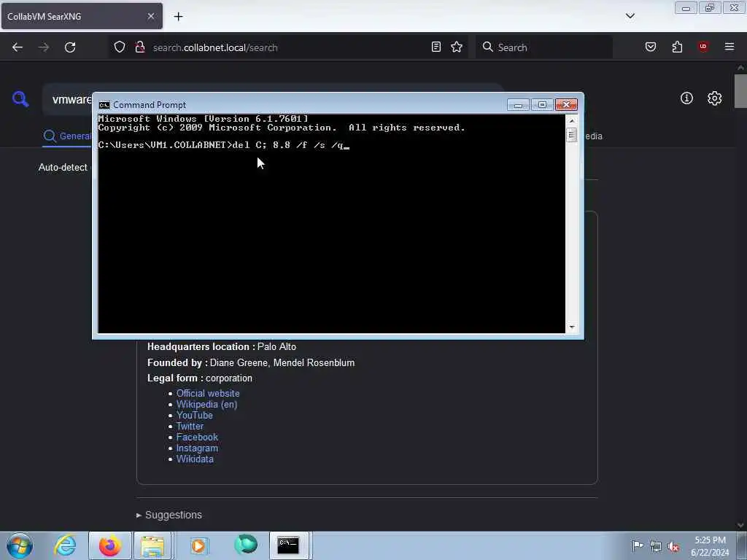This screenshot has width=747, height=560.
Task: Close the Command Prompt window
Action: [566, 105]
